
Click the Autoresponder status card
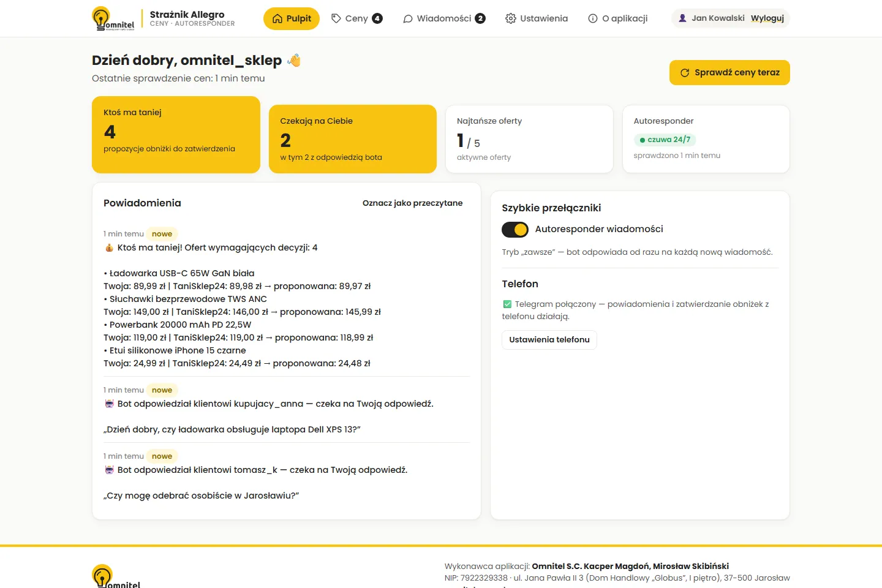tap(706, 139)
